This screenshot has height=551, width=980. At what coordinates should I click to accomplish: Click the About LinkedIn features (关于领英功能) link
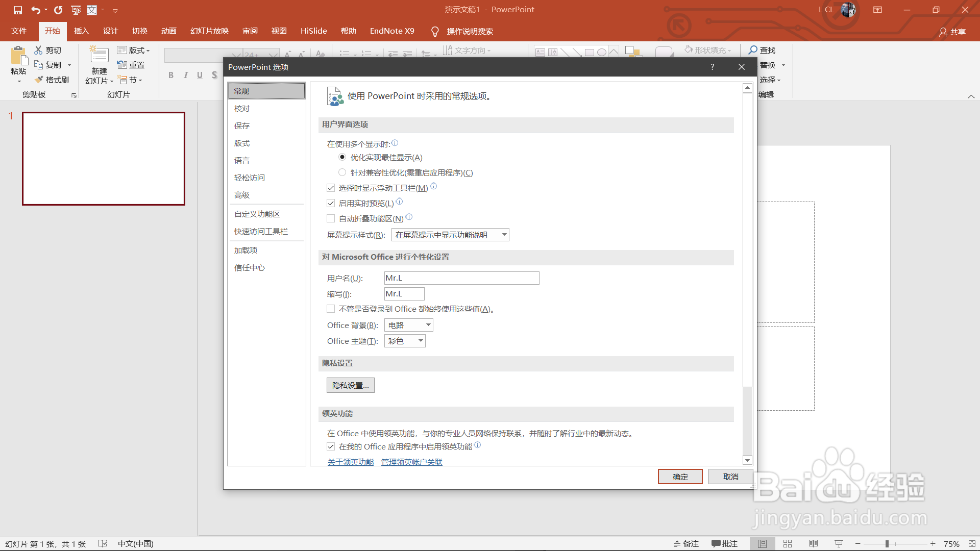350,462
